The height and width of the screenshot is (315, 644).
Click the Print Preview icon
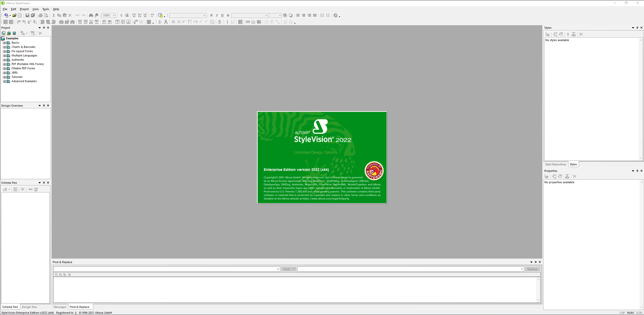coord(46,15)
